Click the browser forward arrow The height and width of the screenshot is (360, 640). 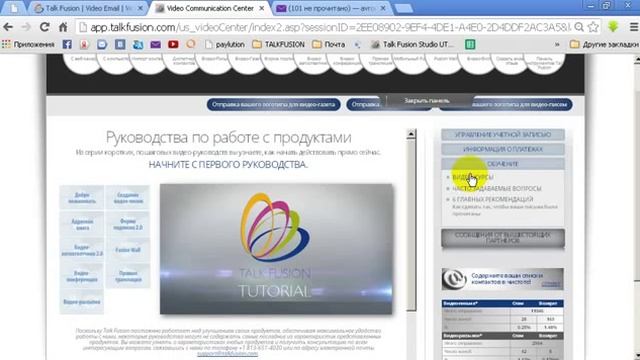tap(26, 27)
